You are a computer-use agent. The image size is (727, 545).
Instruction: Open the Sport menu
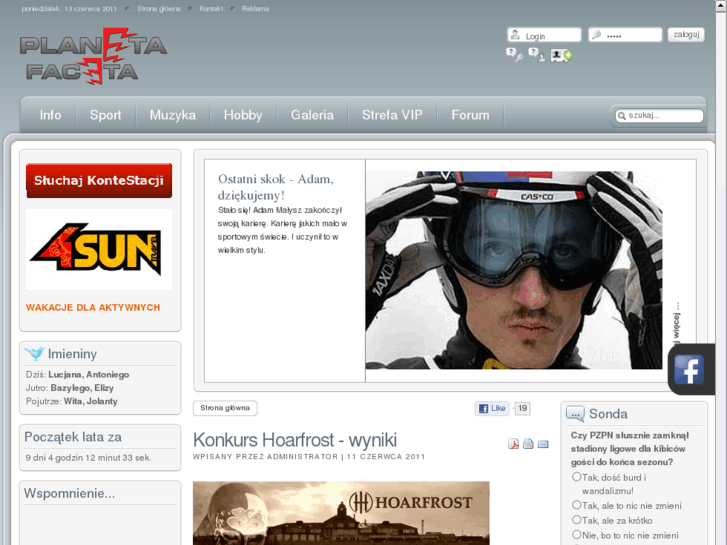coord(105,115)
